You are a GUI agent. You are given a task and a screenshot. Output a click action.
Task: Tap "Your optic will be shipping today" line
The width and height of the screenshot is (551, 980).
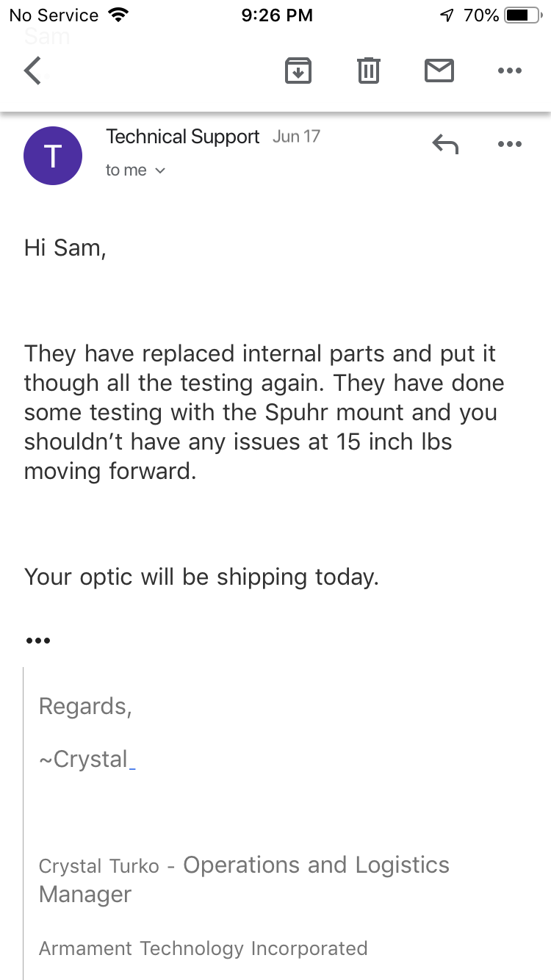point(201,577)
